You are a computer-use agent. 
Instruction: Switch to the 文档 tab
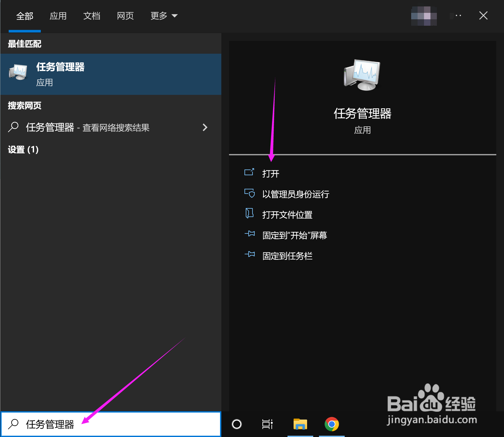point(92,16)
